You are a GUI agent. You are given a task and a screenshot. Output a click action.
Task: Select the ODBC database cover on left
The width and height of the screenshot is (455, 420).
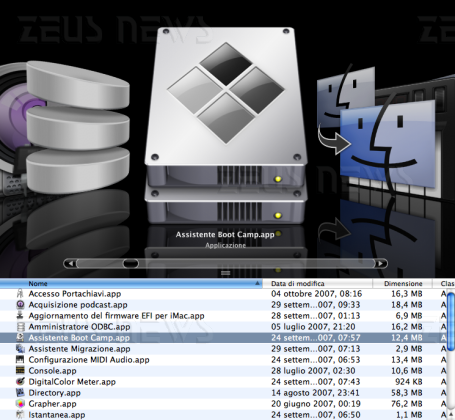point(78,127)
